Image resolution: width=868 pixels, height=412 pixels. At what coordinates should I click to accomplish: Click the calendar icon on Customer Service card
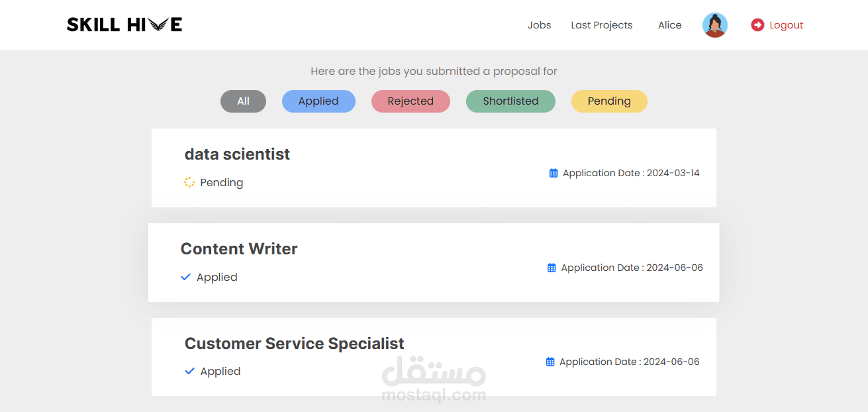pos(551,361)
